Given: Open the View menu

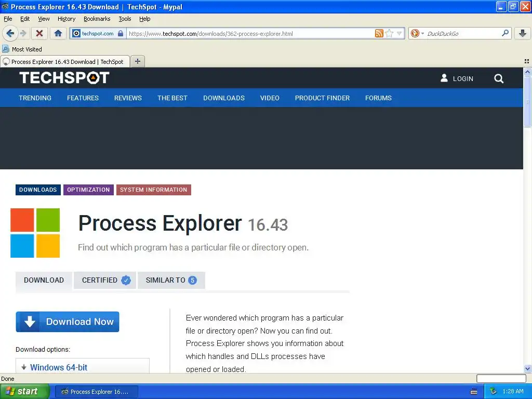Looking at the screenshot, I should [44, 19].
